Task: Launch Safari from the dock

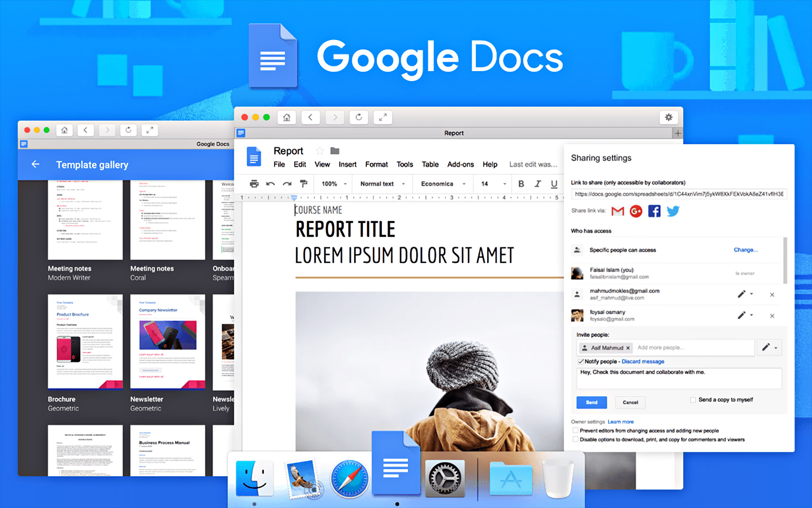Action: (350, 479)
